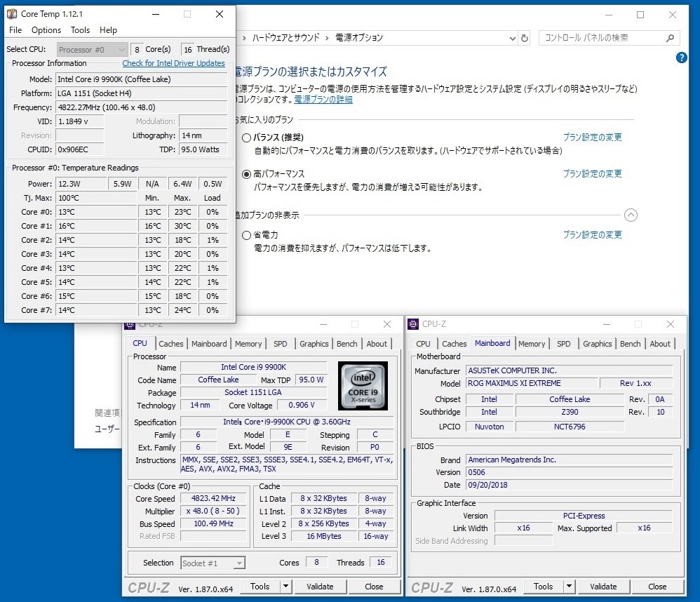Image resolution: width=700 pixels, height=602 pixels.
Task: Switch to Bench tab in right CPU-Z window
Action: pos(631,344)
